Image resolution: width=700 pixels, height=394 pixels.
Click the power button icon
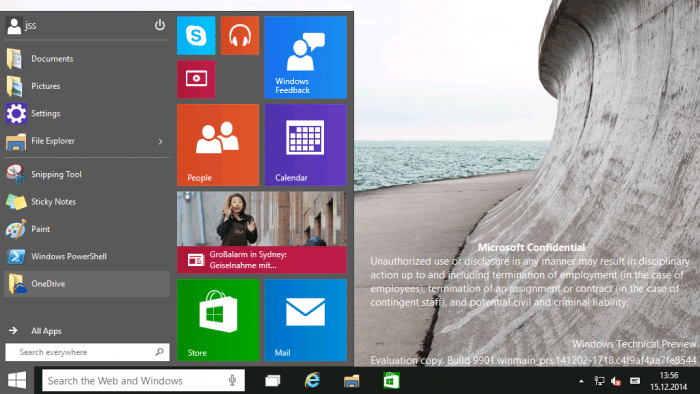pos(159,25)
